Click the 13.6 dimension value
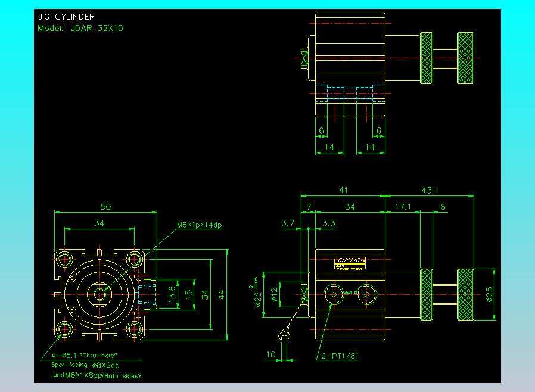 [x=172, y=294]
